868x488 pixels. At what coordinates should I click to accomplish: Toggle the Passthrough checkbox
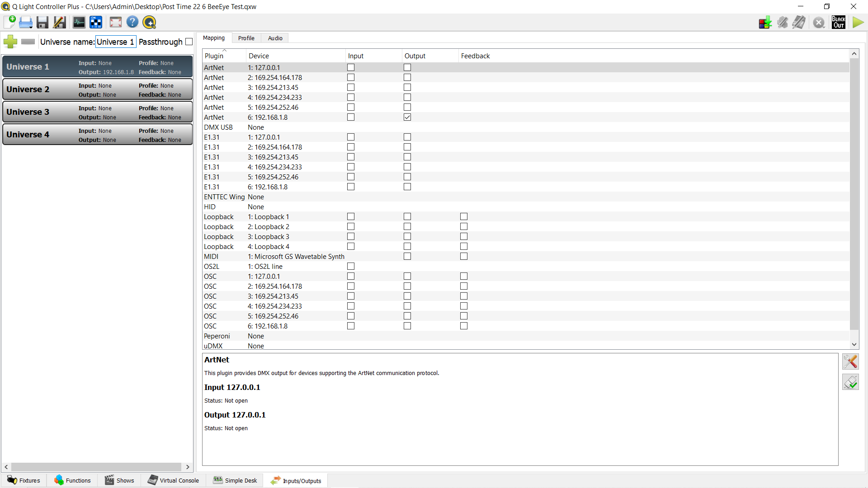tap(189, 42)
